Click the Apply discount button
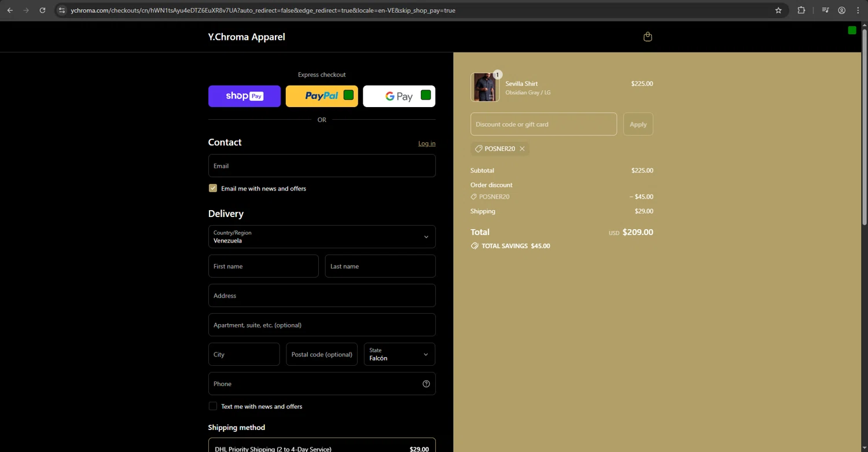 click(x=638, y=124)
